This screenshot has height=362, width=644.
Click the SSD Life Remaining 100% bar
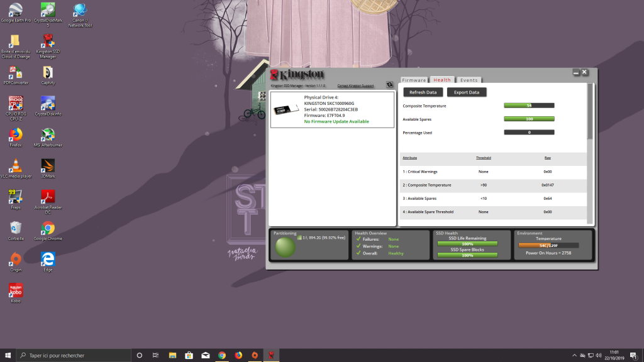point(467,244)
